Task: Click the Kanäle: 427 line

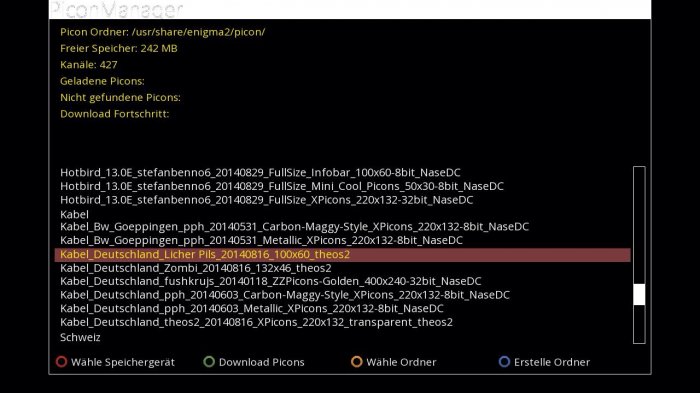Action: pos(89,65)
